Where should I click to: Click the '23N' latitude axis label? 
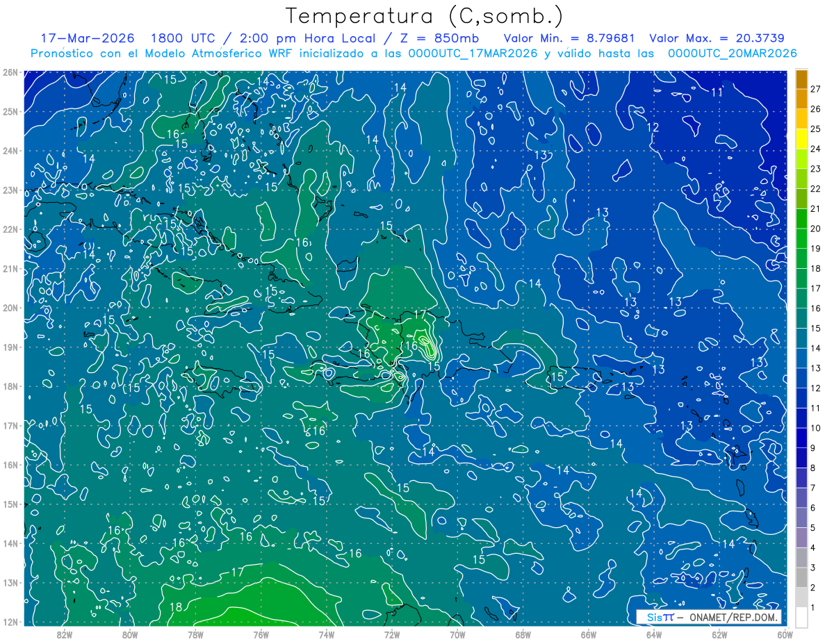click(10, 190)
